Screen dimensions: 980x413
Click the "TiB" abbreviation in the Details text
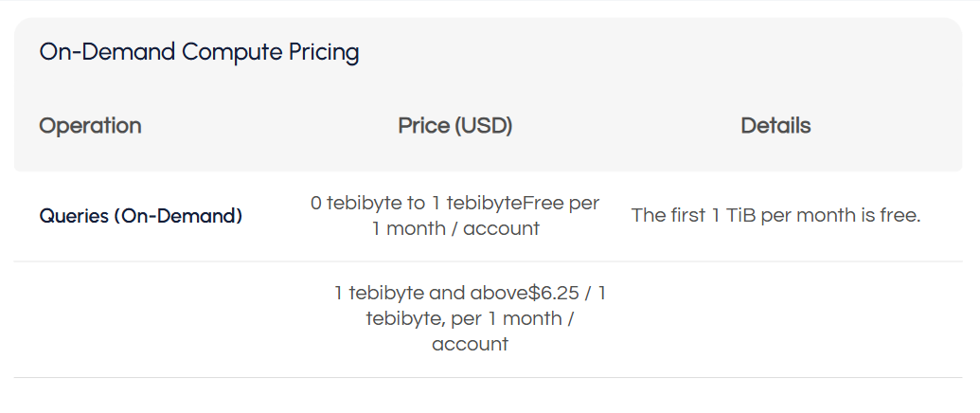(x=739, y=215)
